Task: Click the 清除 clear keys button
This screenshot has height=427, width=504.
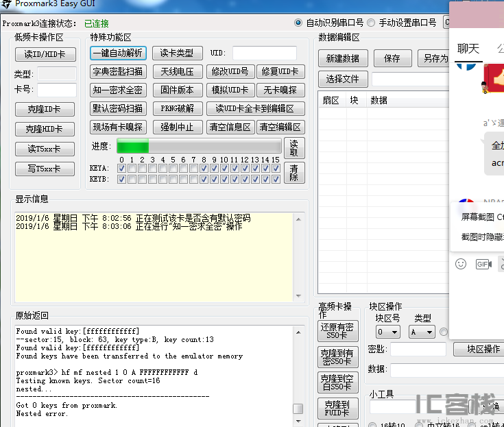Action: (x=294, y=173)
